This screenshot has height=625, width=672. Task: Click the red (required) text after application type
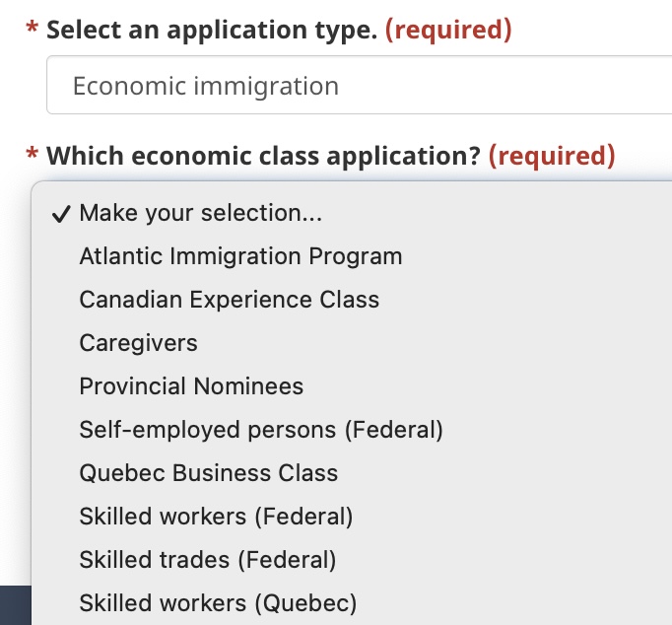[x=448, y=30]
